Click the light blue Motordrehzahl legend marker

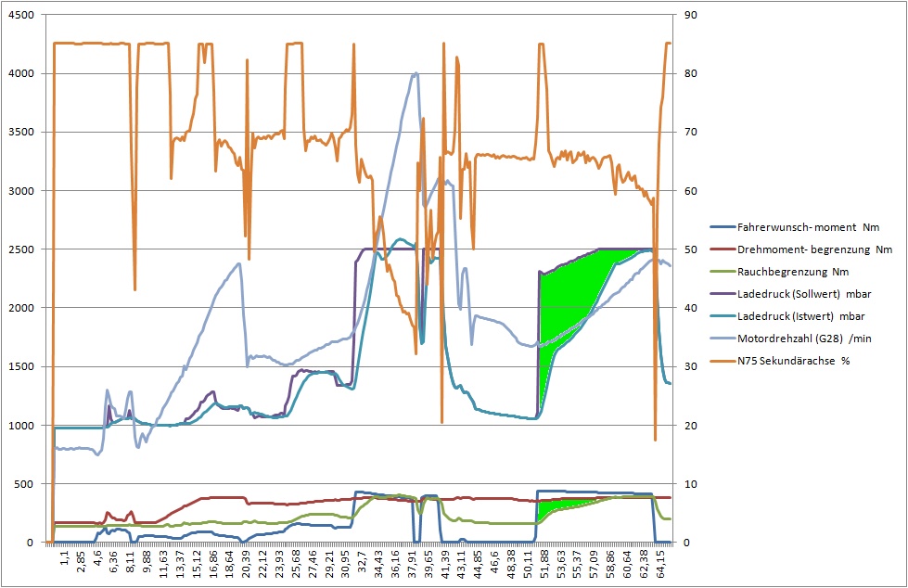(723, 339)
